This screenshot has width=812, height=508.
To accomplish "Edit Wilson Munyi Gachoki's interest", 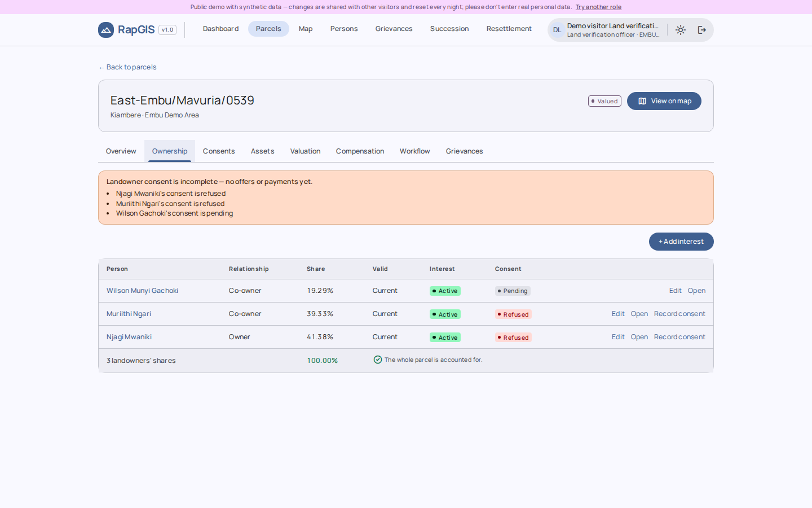I will coord(676,291).
